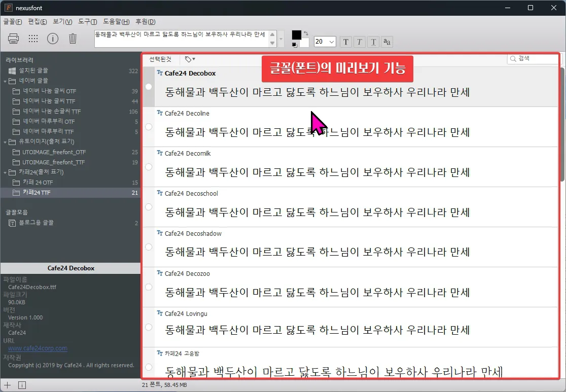Viewport: 566px width, 392px height.
Task: Open the www.cafe24corp.com link
Action: coord(38,348)
